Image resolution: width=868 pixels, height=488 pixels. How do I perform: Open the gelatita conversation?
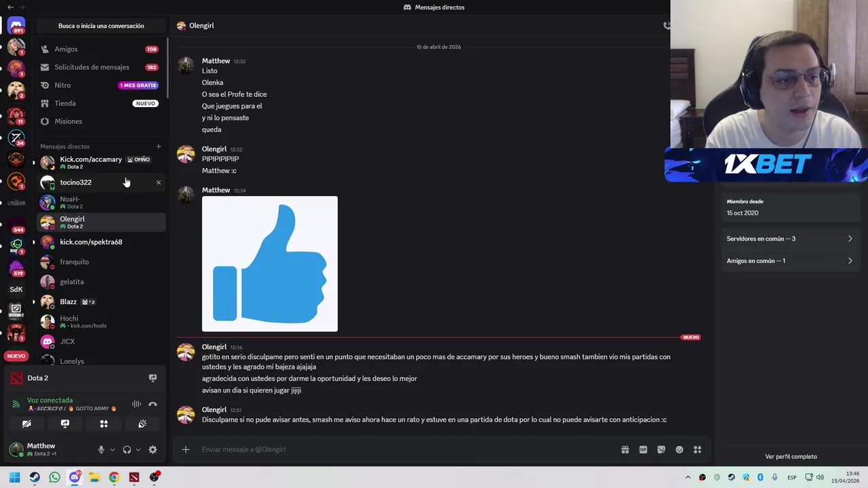100,281
